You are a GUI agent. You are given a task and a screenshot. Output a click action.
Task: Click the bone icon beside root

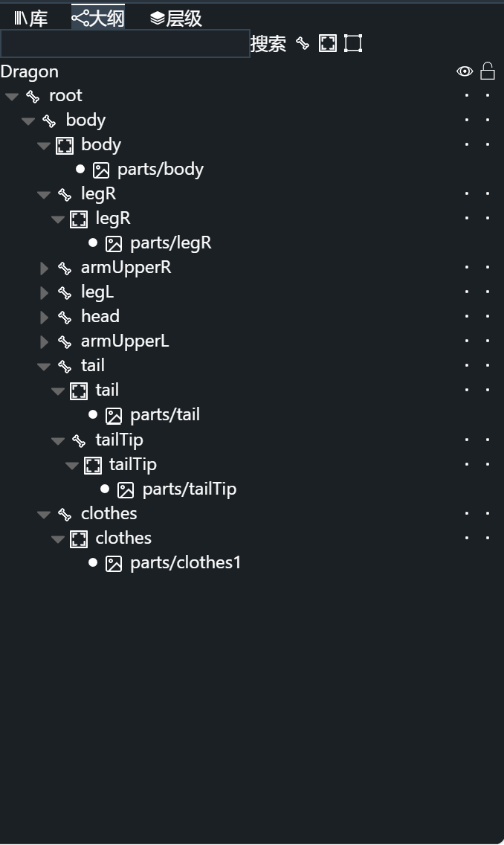(33, 97)
